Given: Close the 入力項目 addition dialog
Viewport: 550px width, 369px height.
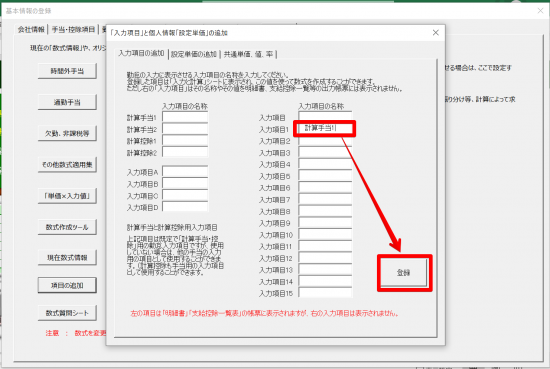Looking at the screenshot, I should pos(436,33).
